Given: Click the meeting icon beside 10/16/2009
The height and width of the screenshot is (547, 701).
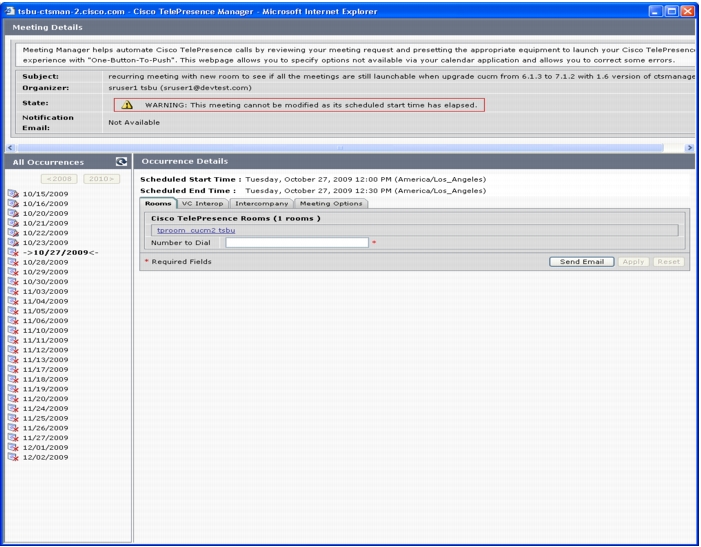Looking at the screenshot, I should (x=13, y=203).
